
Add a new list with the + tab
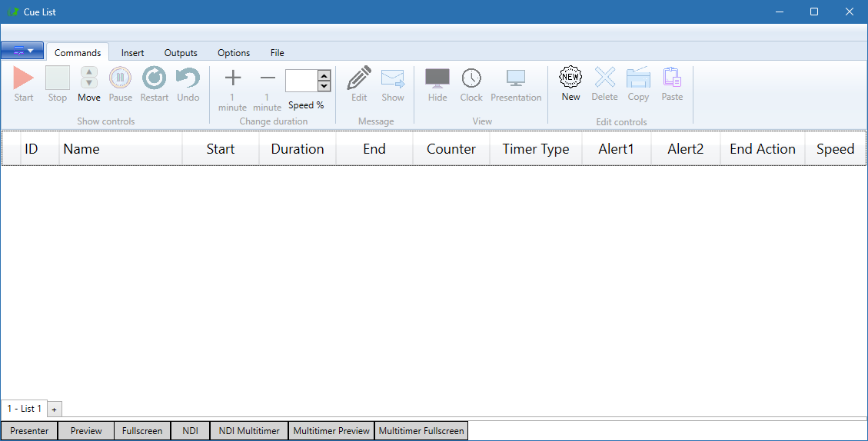click(55, 409)
